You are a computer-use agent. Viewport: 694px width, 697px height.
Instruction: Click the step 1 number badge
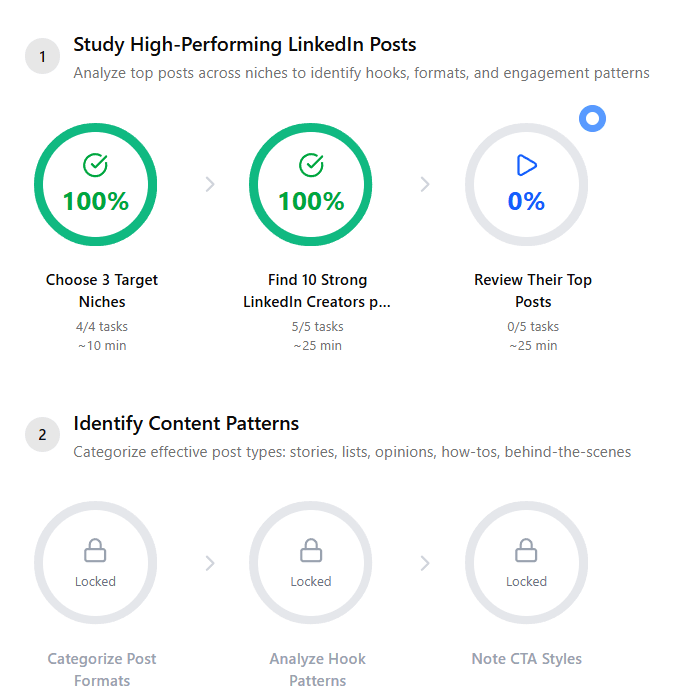point(42,57)
